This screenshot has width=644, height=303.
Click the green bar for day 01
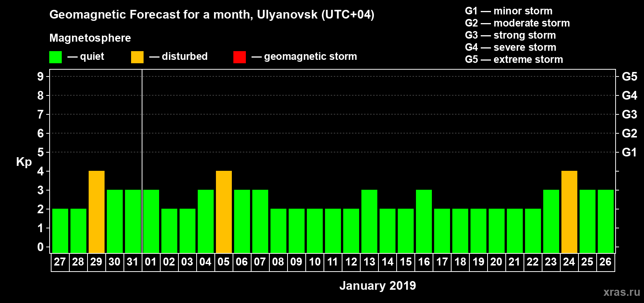click(151, 222)
